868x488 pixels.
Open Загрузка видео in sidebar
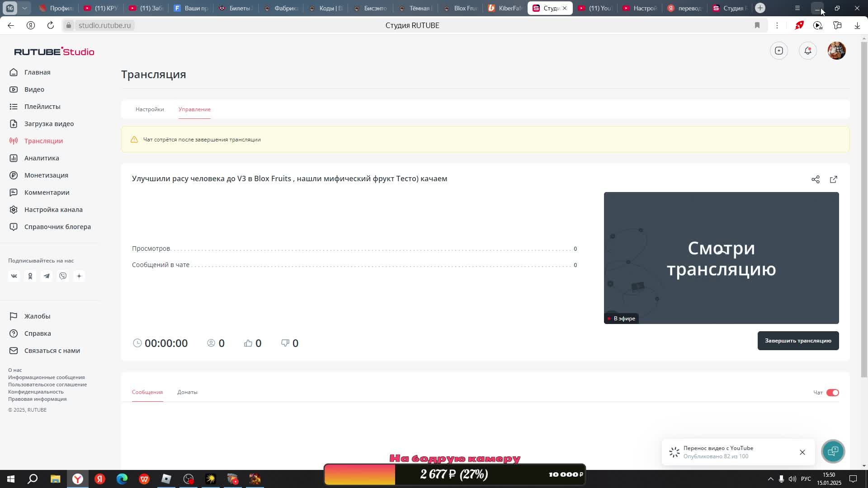pyautogui.click(x=49, y=124)
